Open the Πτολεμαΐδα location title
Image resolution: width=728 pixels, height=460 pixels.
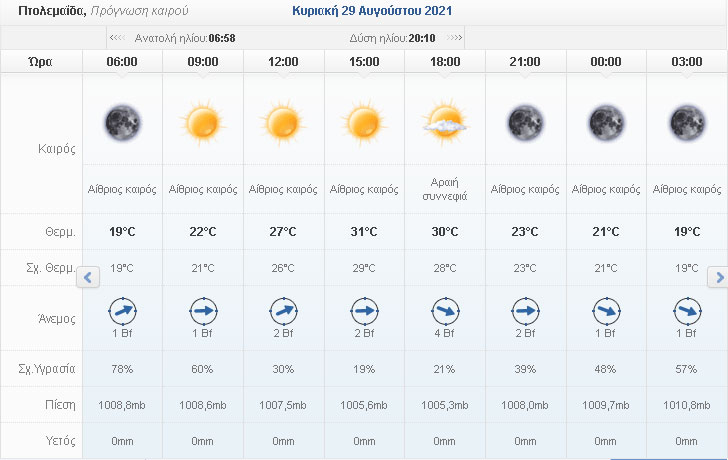click(44, 12)
